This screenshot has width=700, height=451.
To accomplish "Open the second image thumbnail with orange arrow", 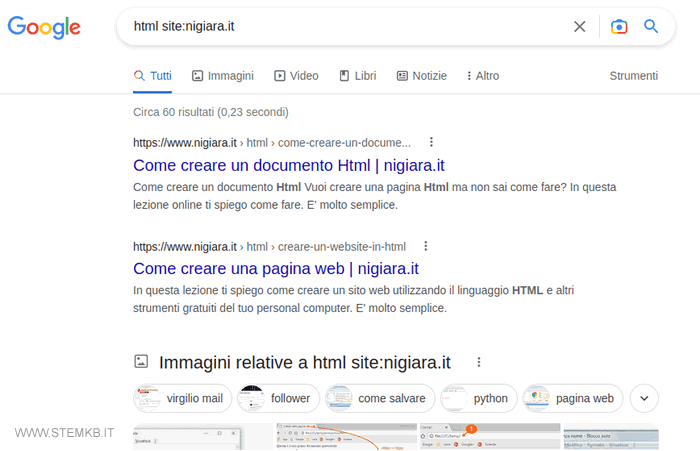I will tap(346, 437).
